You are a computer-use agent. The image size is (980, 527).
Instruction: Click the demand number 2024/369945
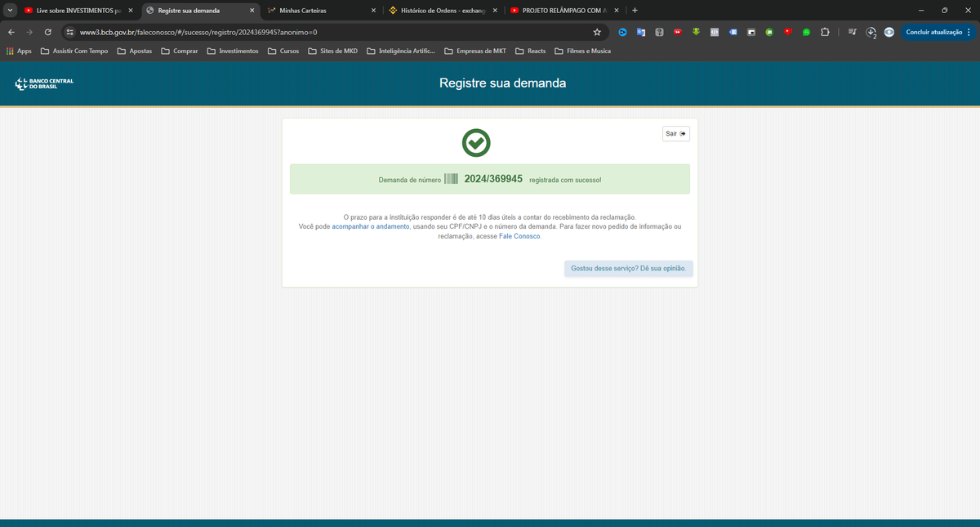pyautogui.click(x=493, y=179)
